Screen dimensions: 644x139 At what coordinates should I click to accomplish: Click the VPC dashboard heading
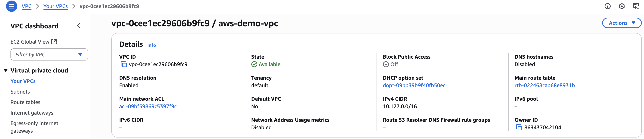(x=34, y=26)
